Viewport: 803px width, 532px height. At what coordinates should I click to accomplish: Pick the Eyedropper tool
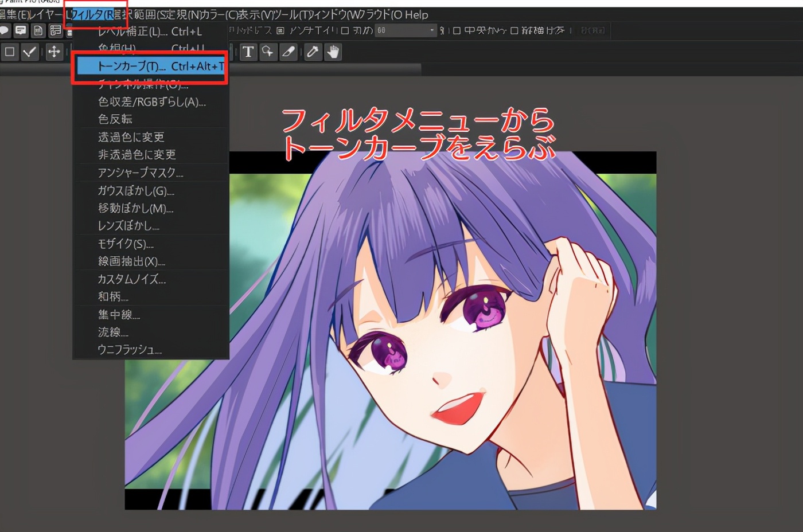coord(313,52)
